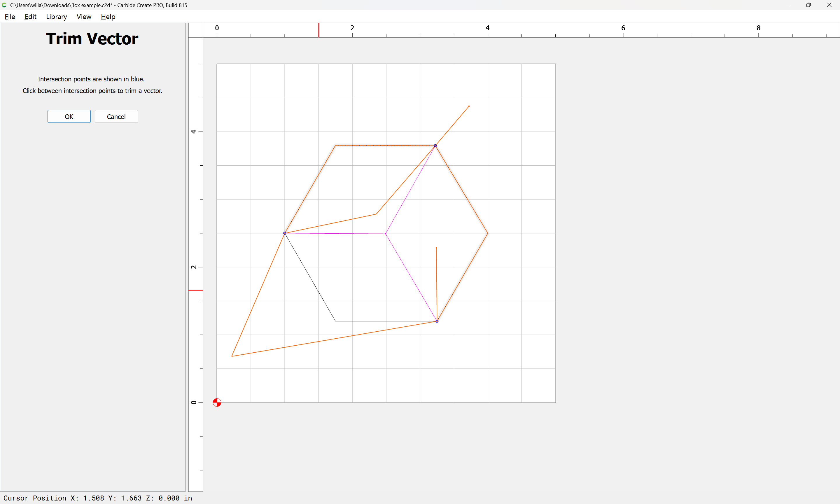Click the Trim Vector heading
This screenshot has width=840, height=504.
92,39
